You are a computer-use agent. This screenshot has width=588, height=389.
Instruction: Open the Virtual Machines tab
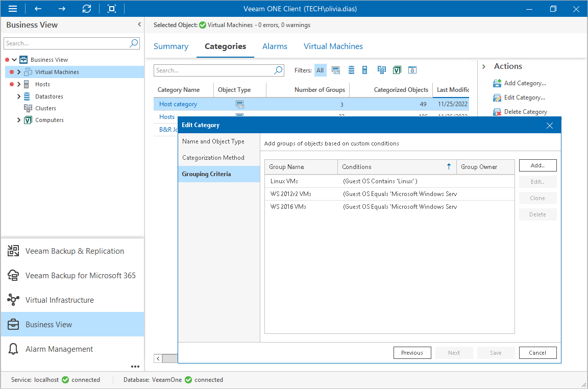(x=333, y=46)
